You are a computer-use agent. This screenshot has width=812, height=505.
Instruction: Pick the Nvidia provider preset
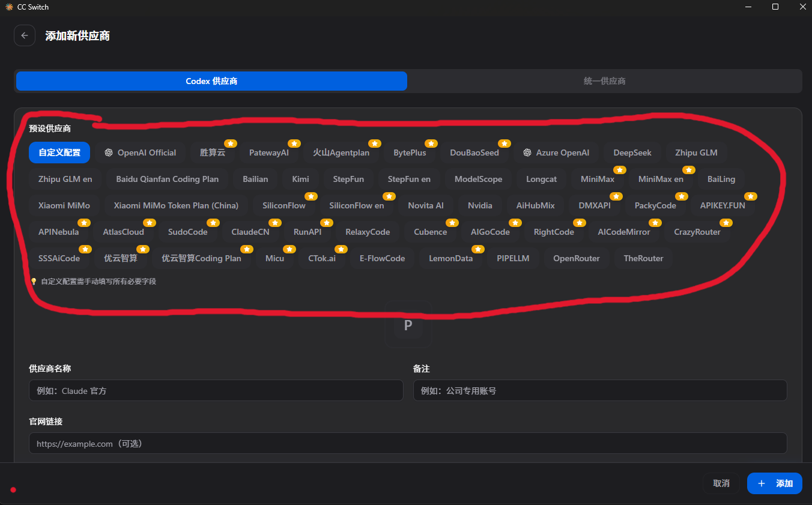(x=480, y=205)
